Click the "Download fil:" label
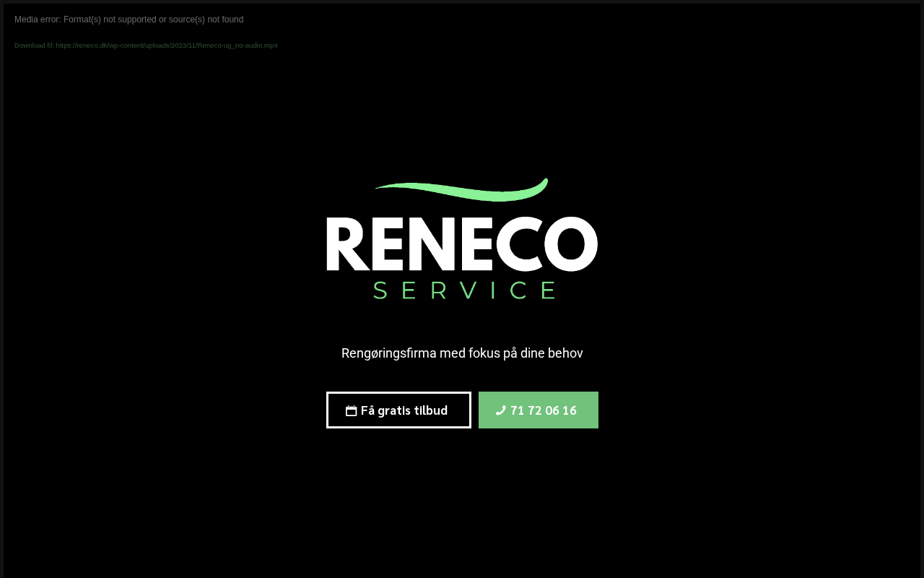Image resolution: width=924 pixels, height=578 pixels. [x=34, y=46]
